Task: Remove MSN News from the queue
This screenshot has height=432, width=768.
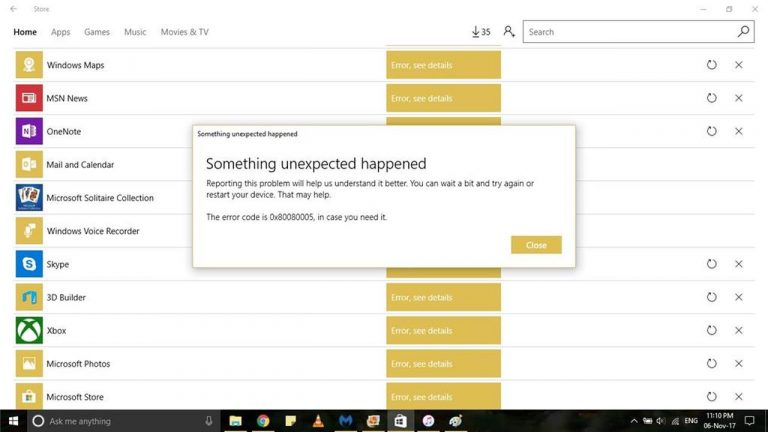Action: (x=739, y=98)
